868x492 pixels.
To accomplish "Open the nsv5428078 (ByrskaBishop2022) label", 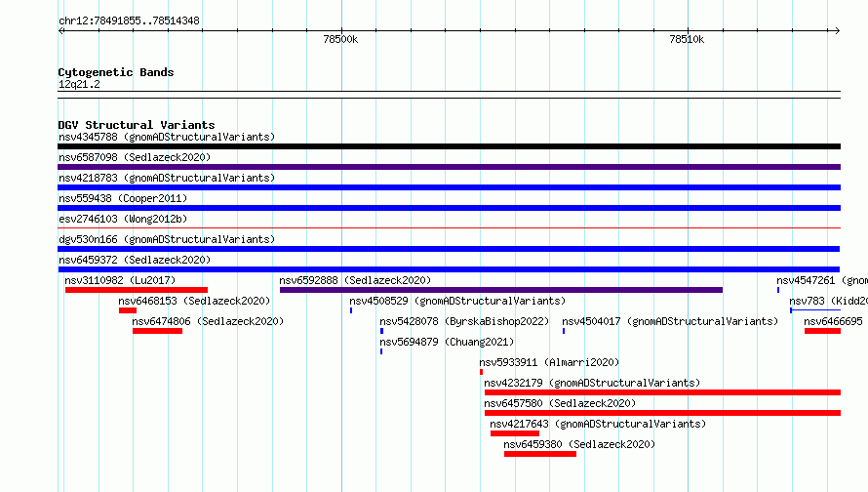I will click(464, 321).
